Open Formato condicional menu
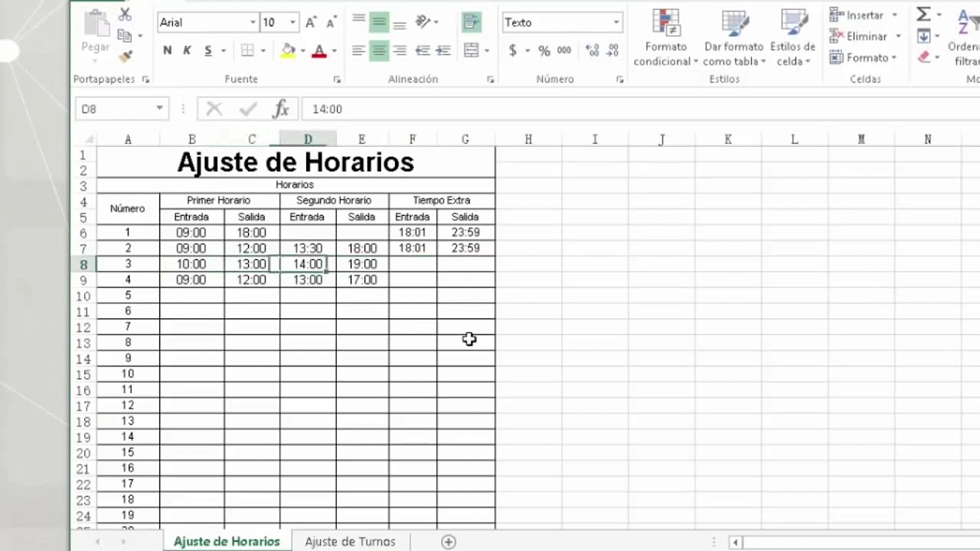Screen dimensions: 980x551 tap(666, 38)
